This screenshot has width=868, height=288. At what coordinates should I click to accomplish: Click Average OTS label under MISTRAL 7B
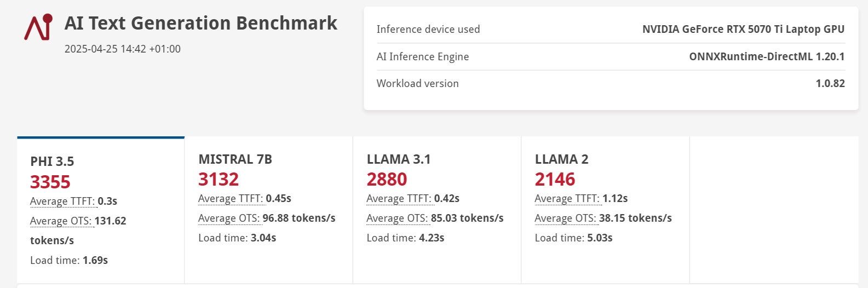[229, 218]
